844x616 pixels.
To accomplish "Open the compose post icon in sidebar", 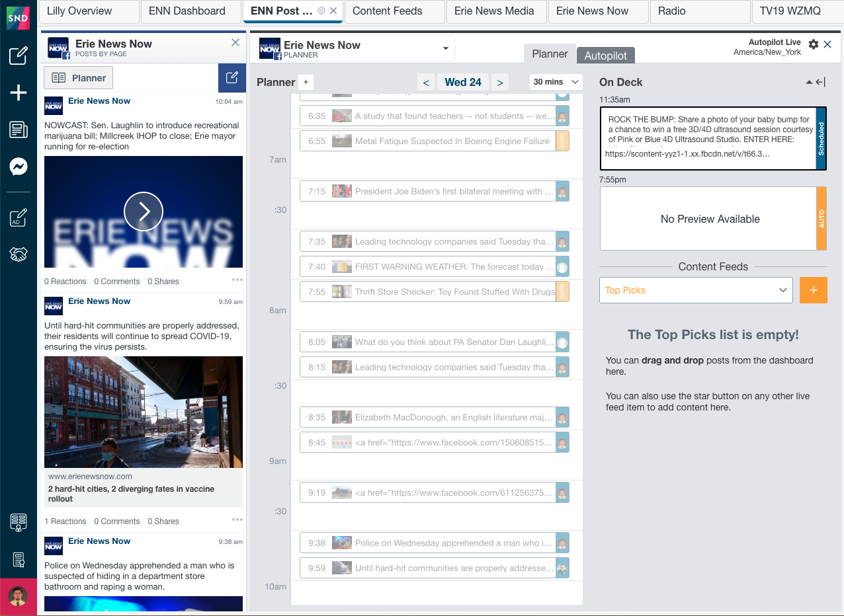I will tap(19, 56).
